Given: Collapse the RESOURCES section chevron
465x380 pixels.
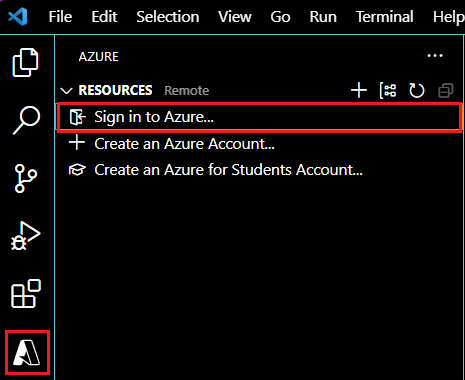Looking at the screenshot, I should click(66, 91).
